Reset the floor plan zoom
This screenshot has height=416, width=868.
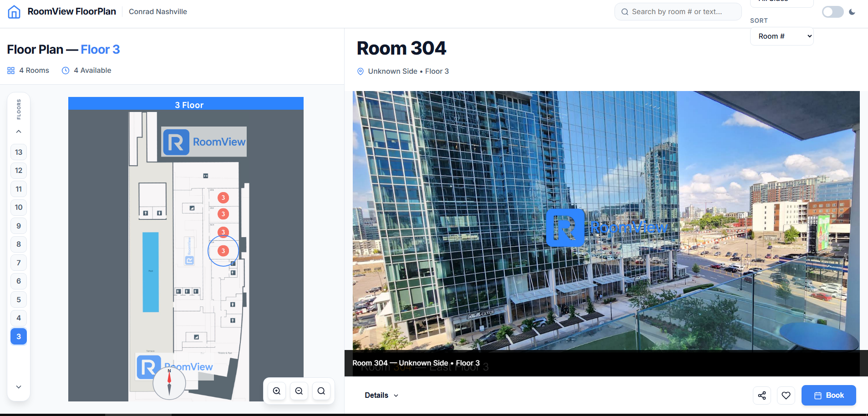pyautogui.click(x=321, y=391)
